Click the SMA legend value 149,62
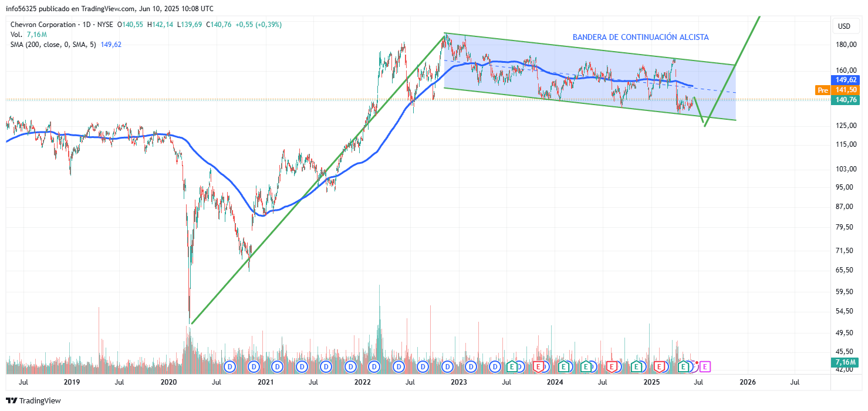868x411 pixels. (111, 44)
